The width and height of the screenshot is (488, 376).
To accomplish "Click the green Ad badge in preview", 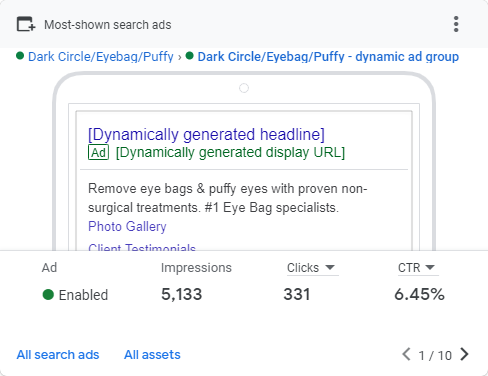I will click(x=98, y=152).
